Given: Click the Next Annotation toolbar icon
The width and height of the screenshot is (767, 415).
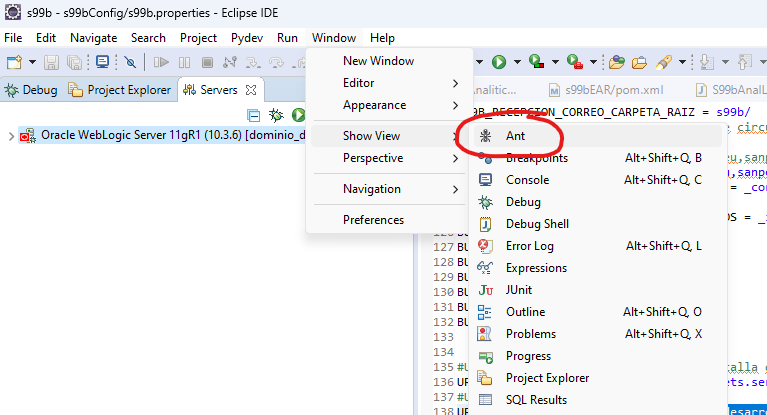Looking at the screenshot, I should pos(706,62).
